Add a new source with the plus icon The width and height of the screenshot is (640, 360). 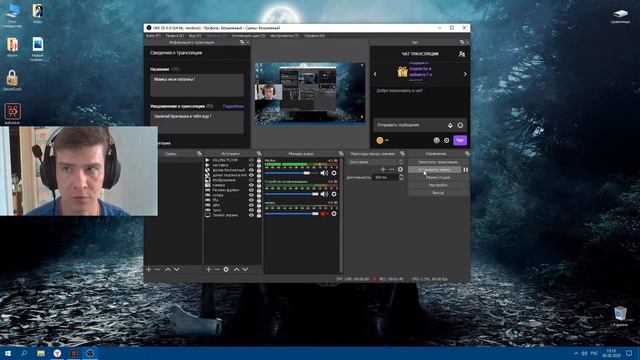coord(208,269)
